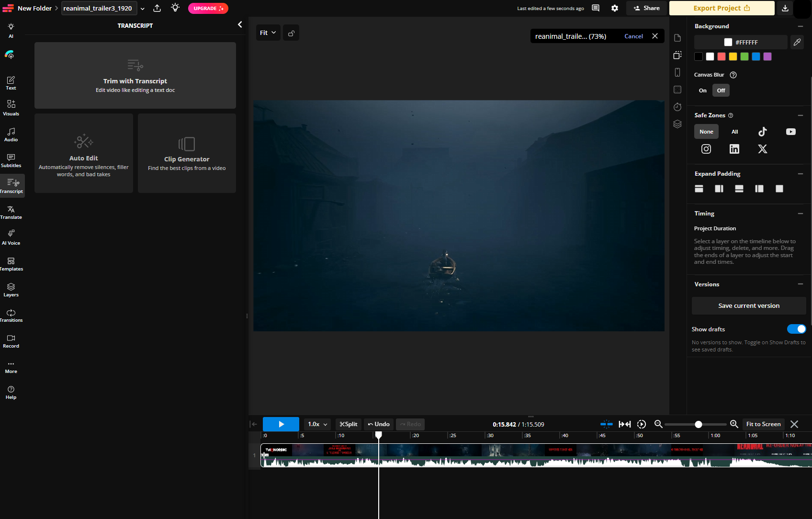Image resolution: width=812 pixels, height=519 pixels.
Task: Select the red background color swatch
Action: tap(722, 56)
